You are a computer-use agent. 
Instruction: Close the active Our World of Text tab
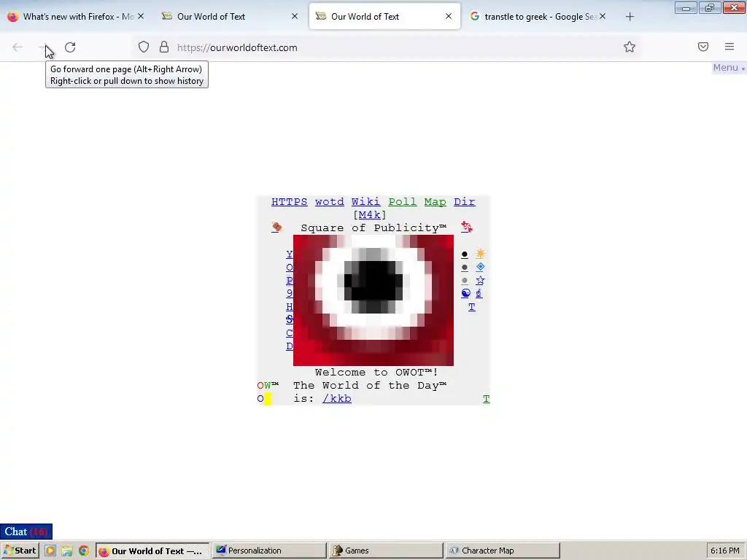(449, 16)
